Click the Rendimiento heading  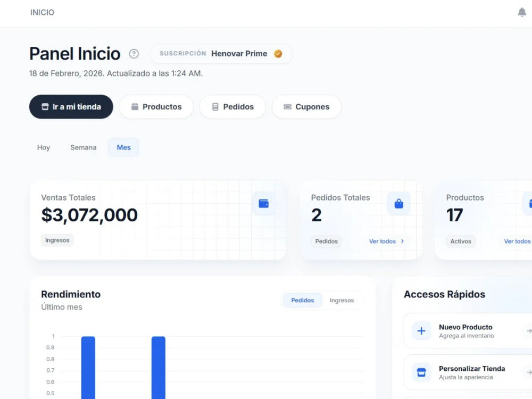[71, 294]
